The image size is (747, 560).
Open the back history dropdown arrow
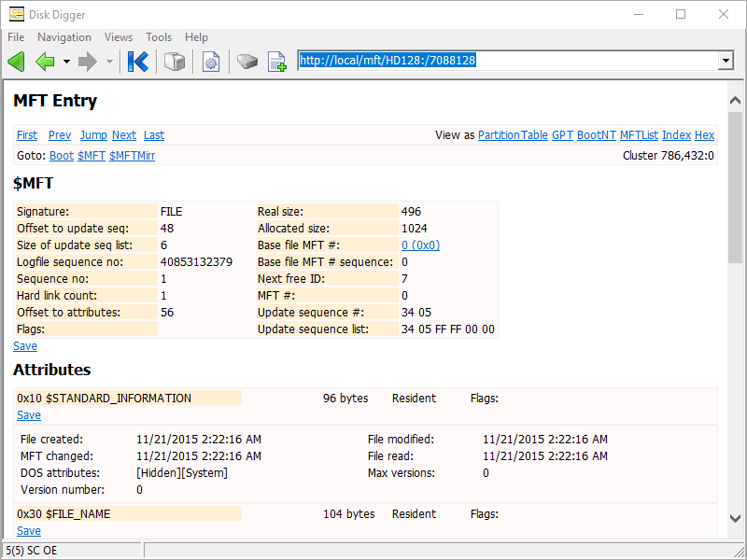click(x=66, y=63)
